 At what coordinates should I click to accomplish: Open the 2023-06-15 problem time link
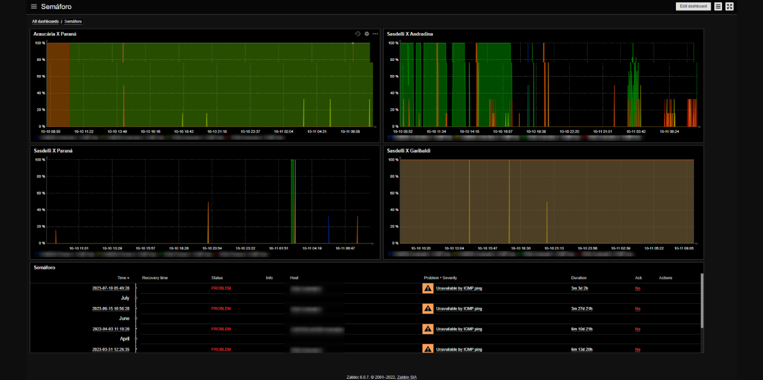click(x=111, y=308)
